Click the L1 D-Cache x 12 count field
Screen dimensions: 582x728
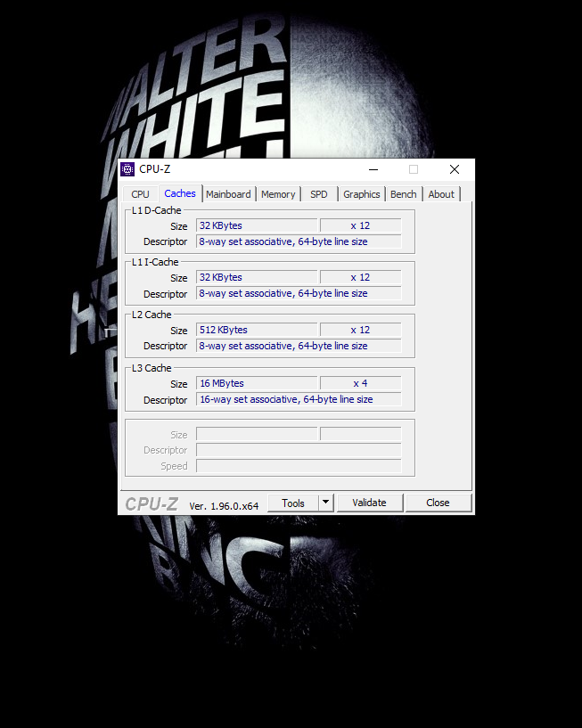[x=360, y=225]
